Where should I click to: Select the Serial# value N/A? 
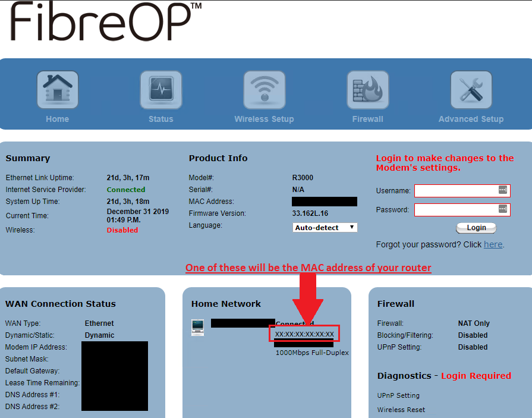tap(298, 190)
